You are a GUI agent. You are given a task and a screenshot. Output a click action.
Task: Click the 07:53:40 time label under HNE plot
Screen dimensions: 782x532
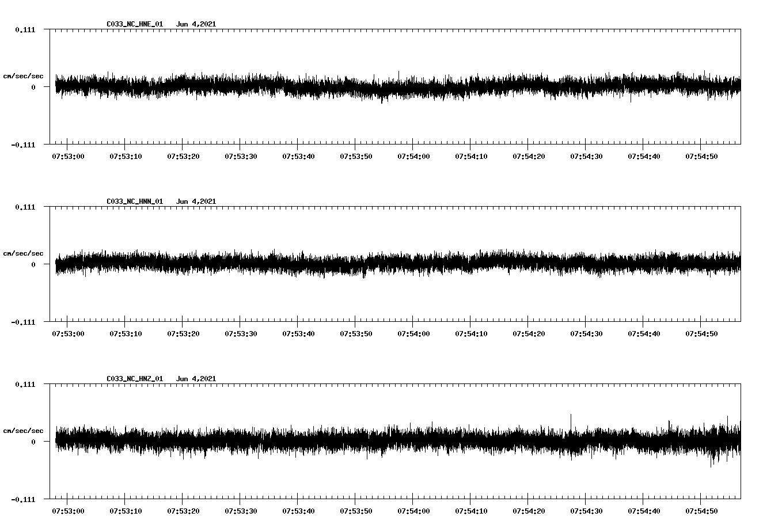[298, 156]
